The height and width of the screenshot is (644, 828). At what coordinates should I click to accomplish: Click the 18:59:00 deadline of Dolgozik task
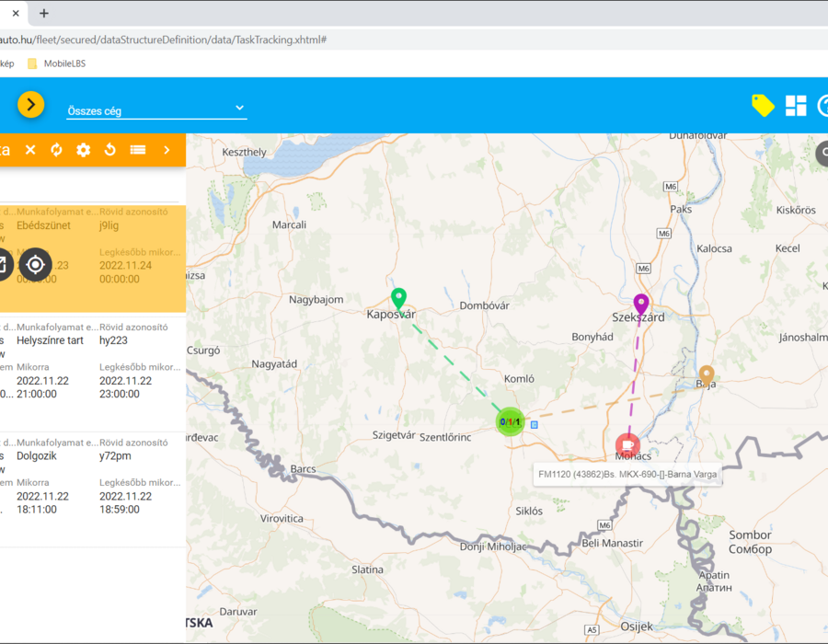(x=120, y=510)
